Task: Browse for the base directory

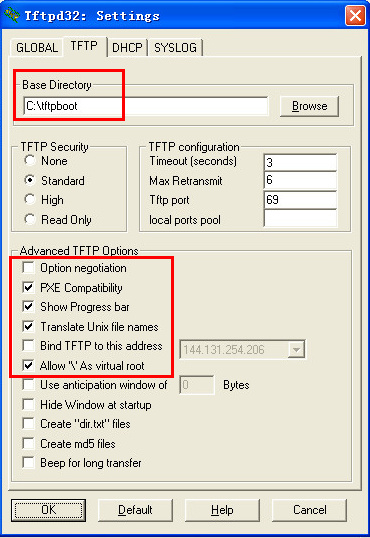Action: click(x=310, y=106)
